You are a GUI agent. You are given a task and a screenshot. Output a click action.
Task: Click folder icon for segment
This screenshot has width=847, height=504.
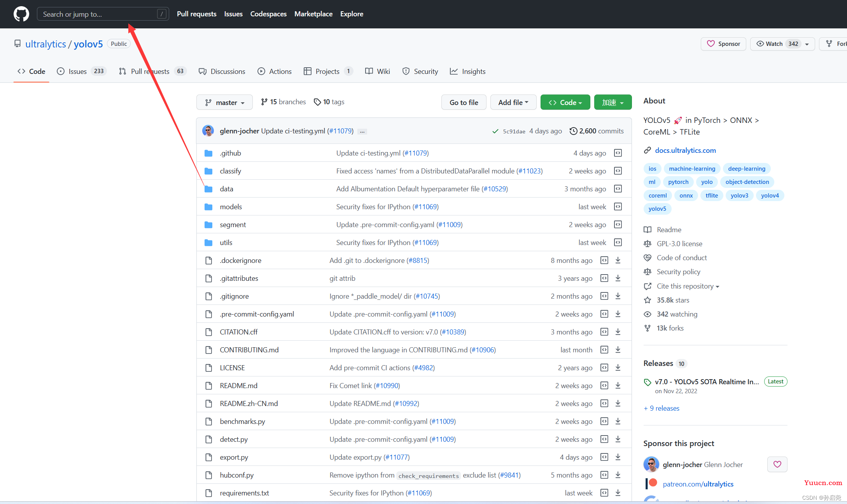(208, 225)
